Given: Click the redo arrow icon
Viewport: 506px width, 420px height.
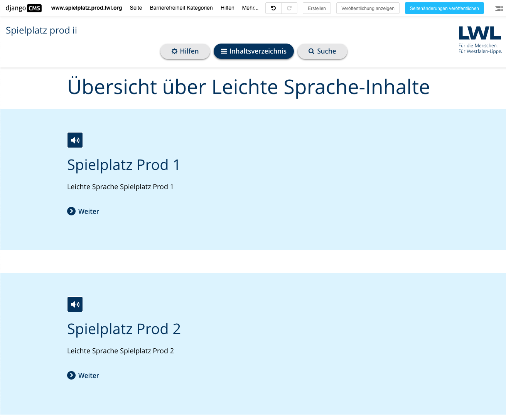Looking at the screenshot, I should click(x=289, y=8).
